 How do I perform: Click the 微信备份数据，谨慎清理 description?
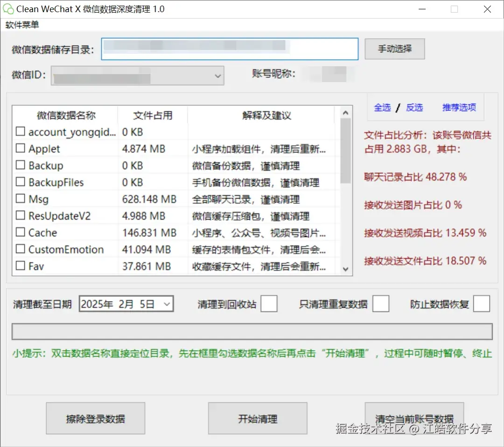(246, 166)
